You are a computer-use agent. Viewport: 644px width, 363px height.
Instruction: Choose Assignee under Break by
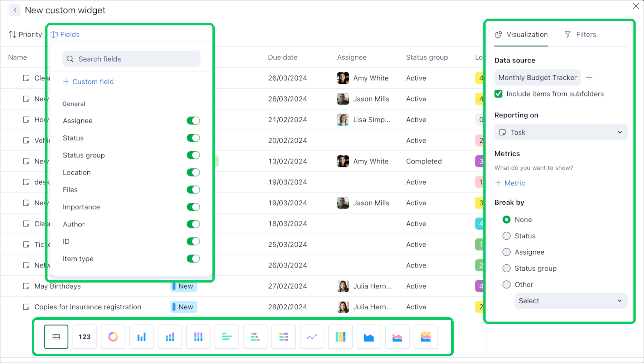(506, 252)
